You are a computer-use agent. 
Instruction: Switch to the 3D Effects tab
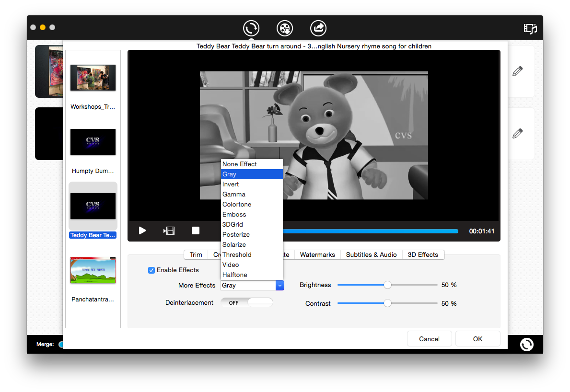(x=423, y=254)
